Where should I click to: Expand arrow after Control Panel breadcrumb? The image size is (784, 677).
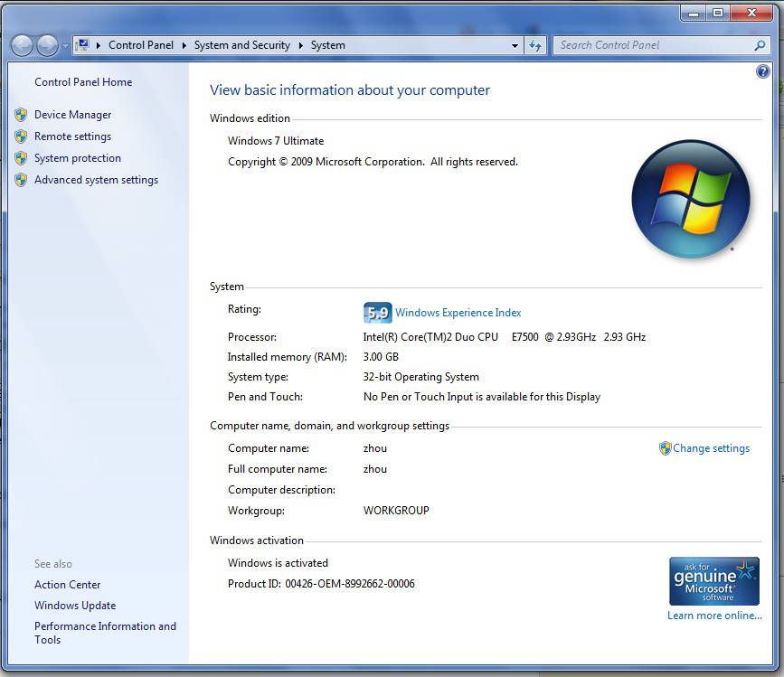click(x=184, y=45)
